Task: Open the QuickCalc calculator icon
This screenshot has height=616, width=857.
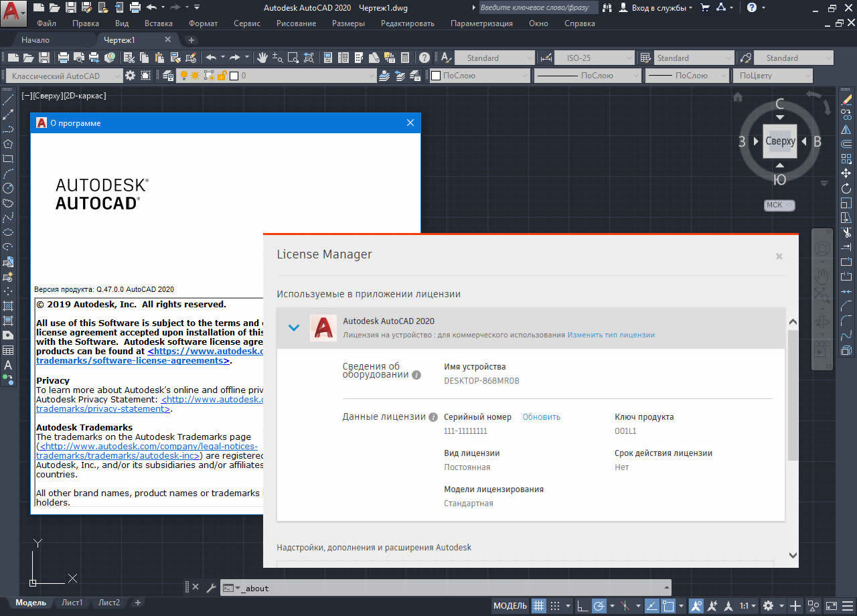Action: tap(405, 58)
